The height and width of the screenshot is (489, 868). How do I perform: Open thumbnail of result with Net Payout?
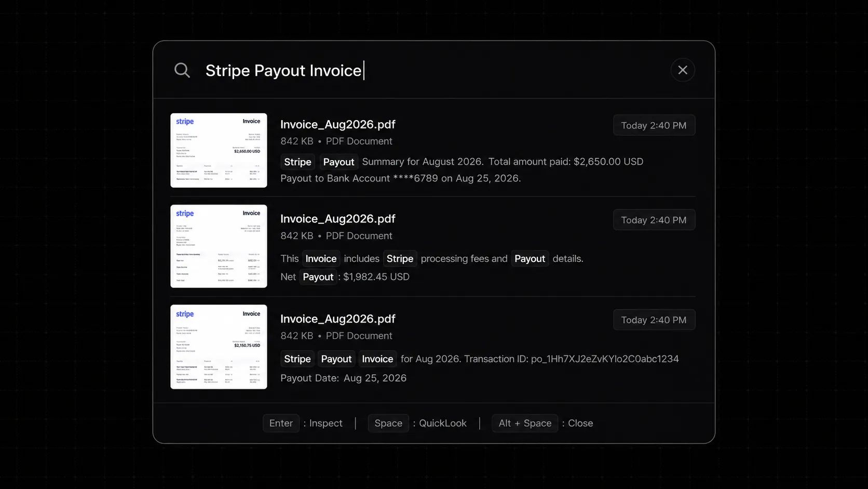pyautogui.click(x=219, y=246)
